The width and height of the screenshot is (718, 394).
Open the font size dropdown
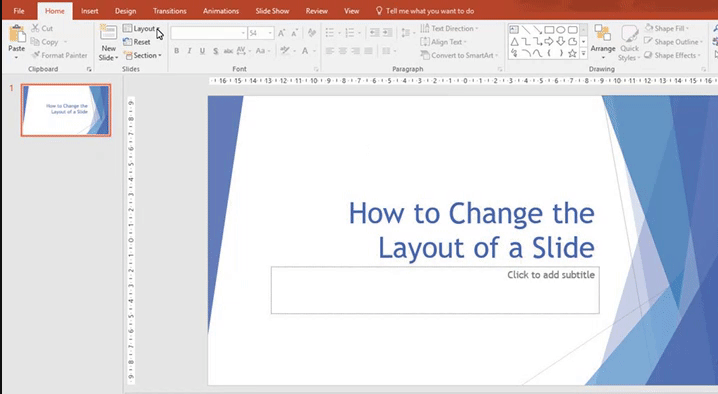[270, 33]
